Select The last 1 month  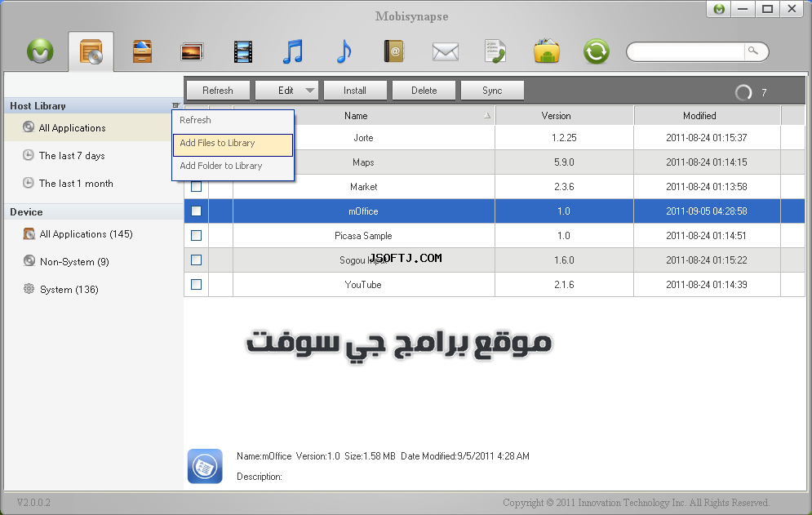pos(76,184)
